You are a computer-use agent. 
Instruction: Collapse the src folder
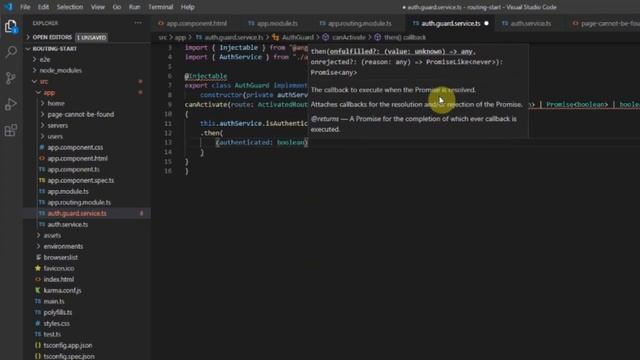point(44,82)
